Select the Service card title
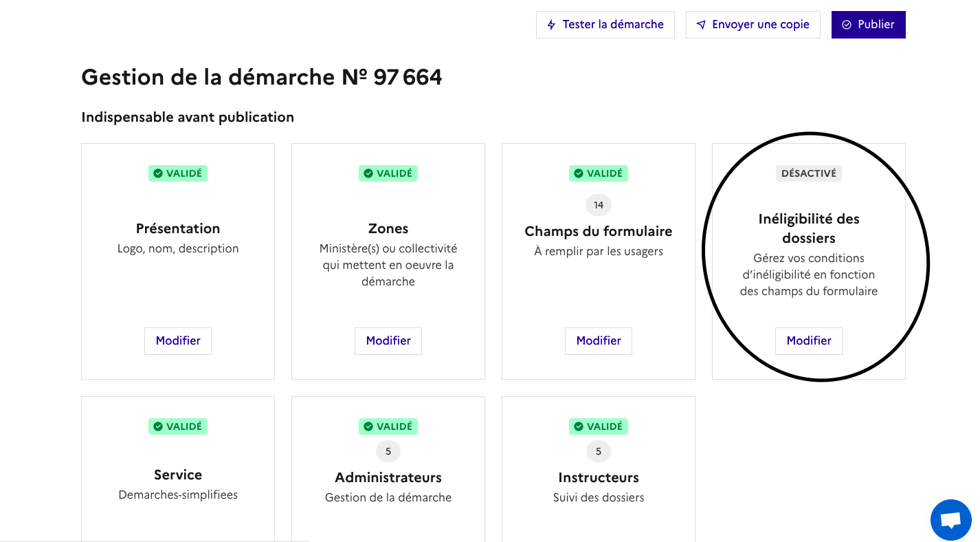Viewport: 980px width, 542px height. 178,475
